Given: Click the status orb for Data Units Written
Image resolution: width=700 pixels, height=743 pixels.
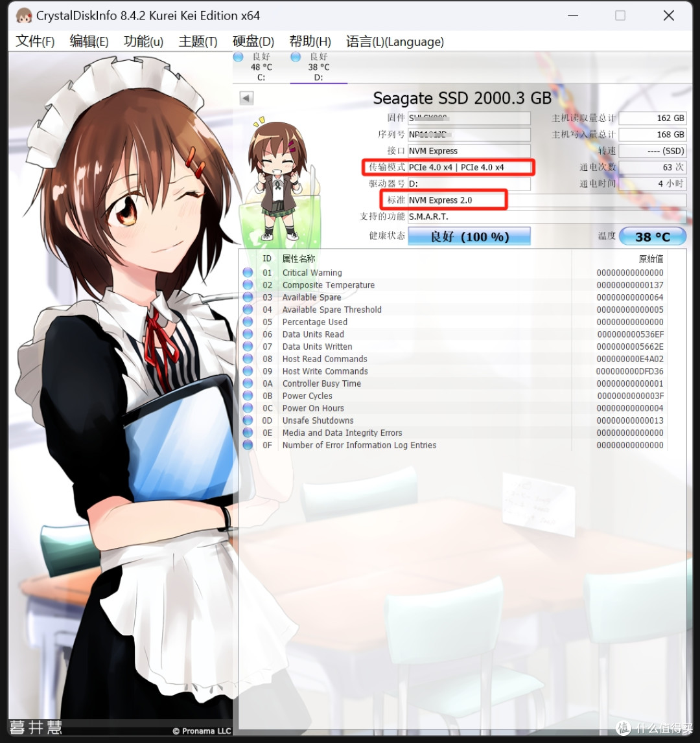Looking at the screenshot, I should (x=248, y=347).
